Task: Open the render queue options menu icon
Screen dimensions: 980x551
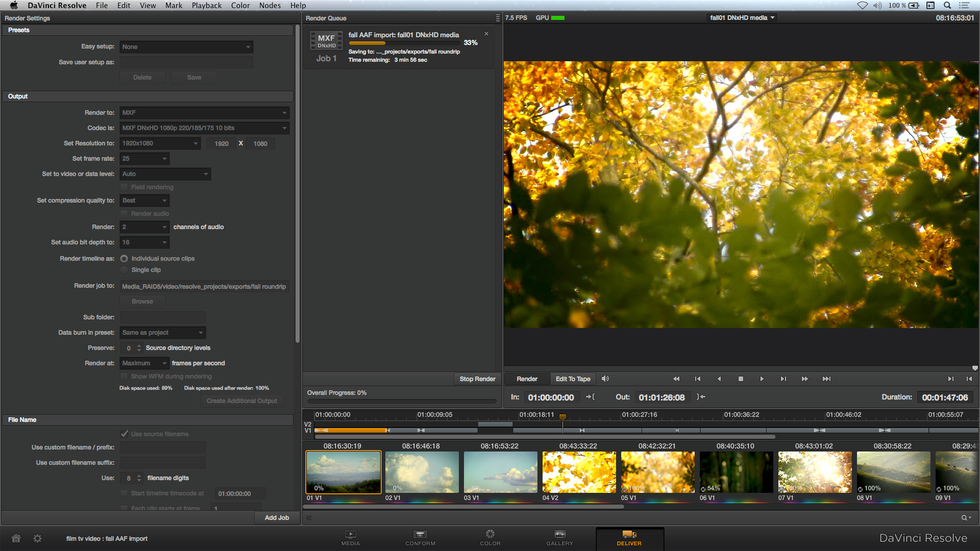Action: (x=498, y=18)
